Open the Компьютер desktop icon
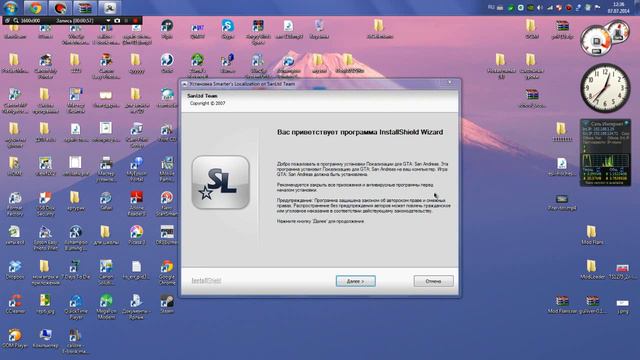 click(45, 339)
